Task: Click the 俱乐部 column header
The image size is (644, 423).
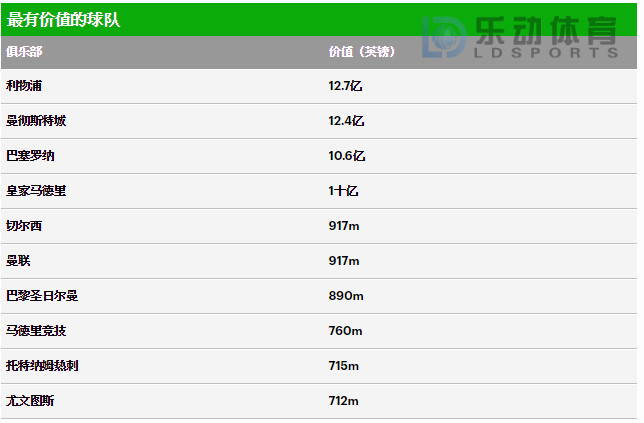Action: 24,52
